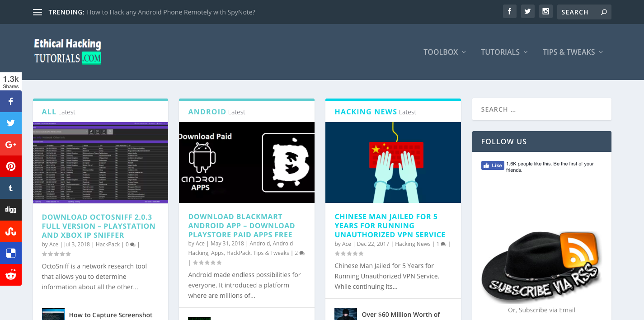Open the small hooded hacker thumbnail
This screenshot has width=644, height=320.
(346, 314)
